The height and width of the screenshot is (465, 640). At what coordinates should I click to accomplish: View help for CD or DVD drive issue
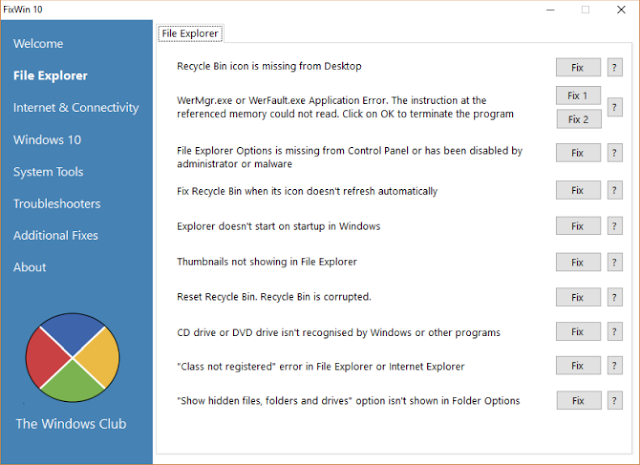[615, 332]
